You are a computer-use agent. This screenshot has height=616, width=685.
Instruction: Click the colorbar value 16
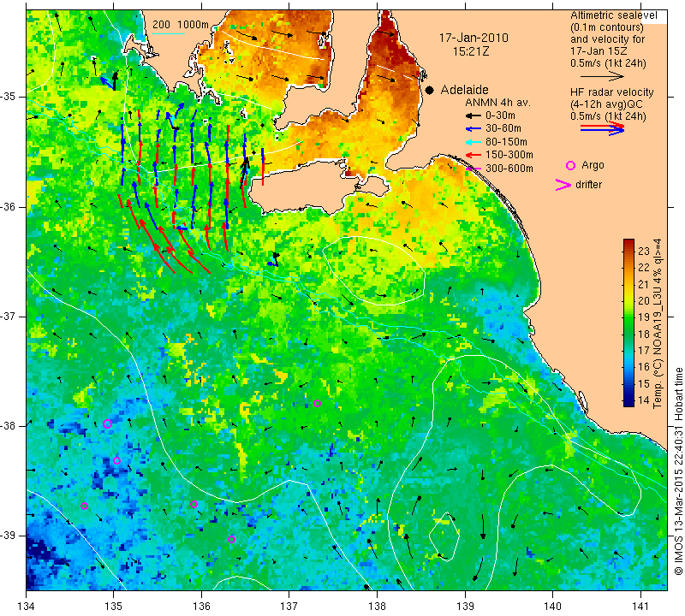(x=644, y=367)
